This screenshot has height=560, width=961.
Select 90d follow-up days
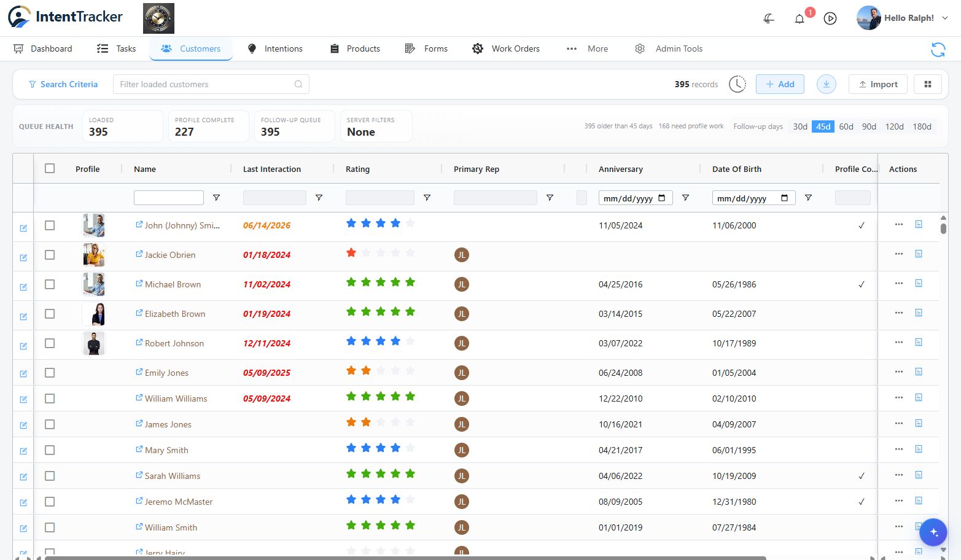pos(869,126)
